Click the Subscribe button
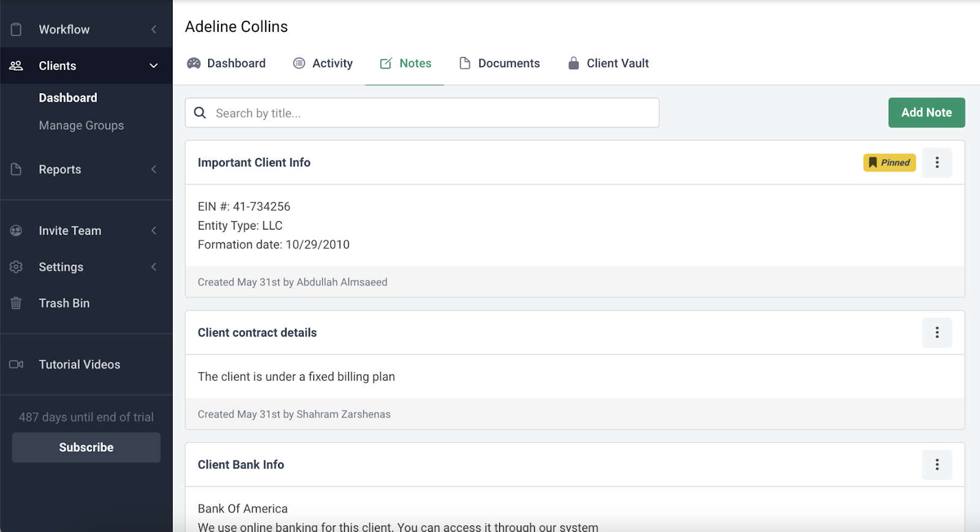This screenshot has width=980, height=532. (86, 448)
